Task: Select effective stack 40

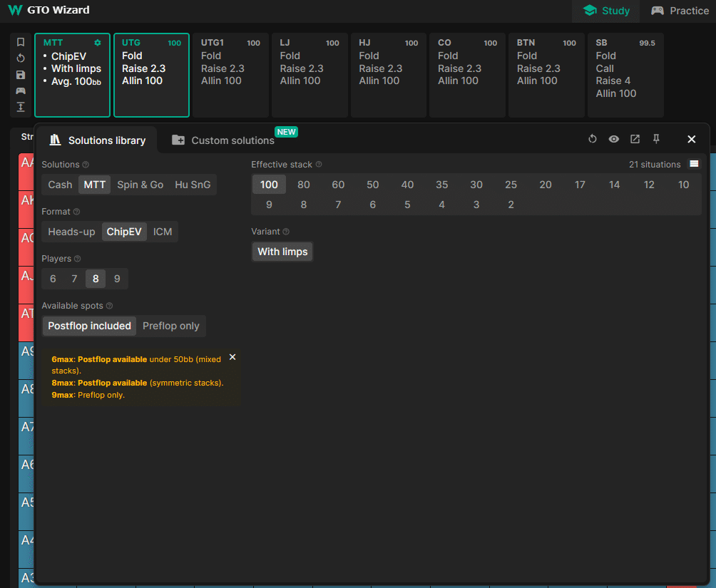Action: [407, 185]
